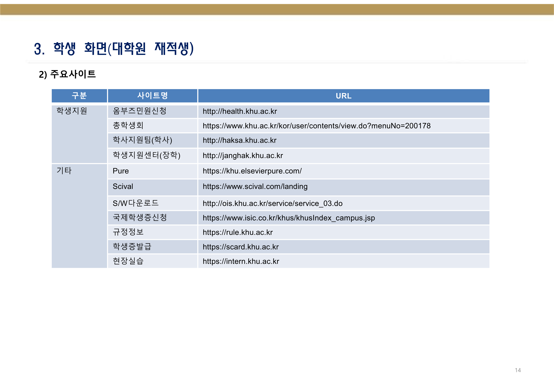
Task: Select the 옴부즈민원신청 site name cell
Action: 153,112
